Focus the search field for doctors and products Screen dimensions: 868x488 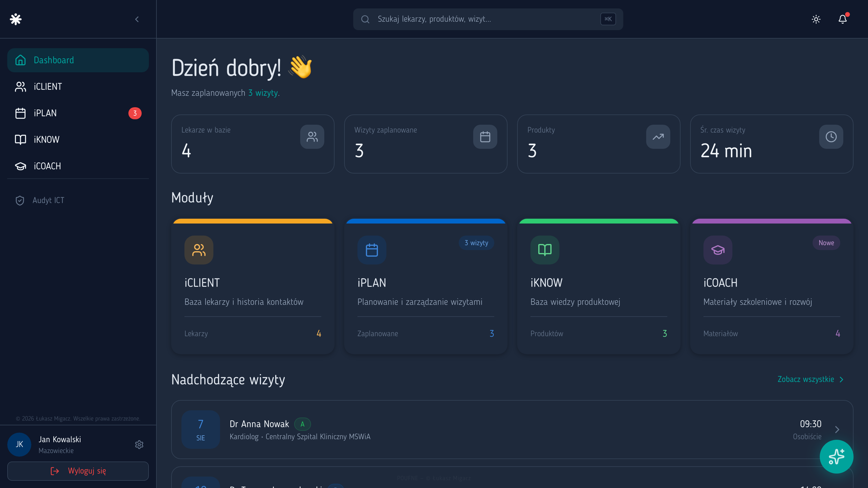click(488, 19)
